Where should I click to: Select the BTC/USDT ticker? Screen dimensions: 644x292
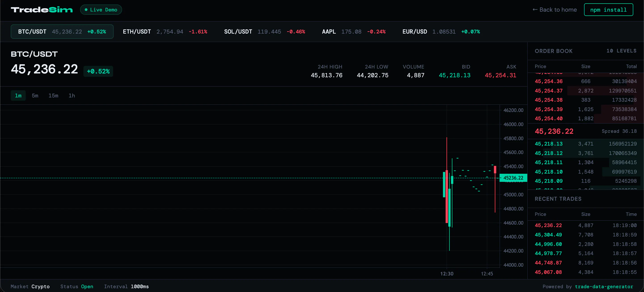tap(62, 32)
